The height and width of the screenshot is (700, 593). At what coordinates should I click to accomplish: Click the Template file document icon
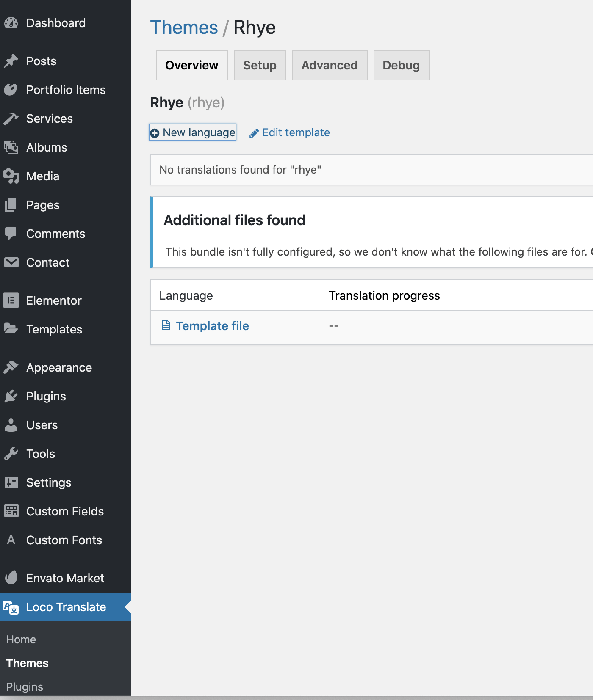tap(166, 325)
